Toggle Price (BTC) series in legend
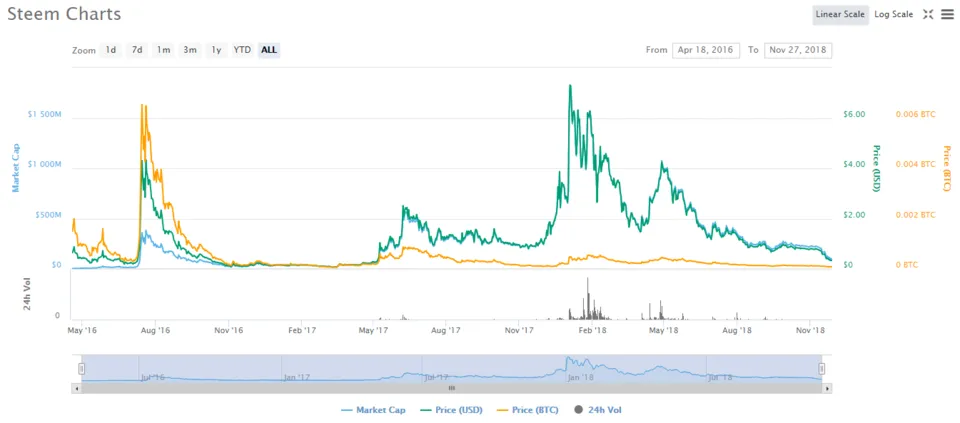This screenshot has height=423, width=960. click(x=530, y=410)
